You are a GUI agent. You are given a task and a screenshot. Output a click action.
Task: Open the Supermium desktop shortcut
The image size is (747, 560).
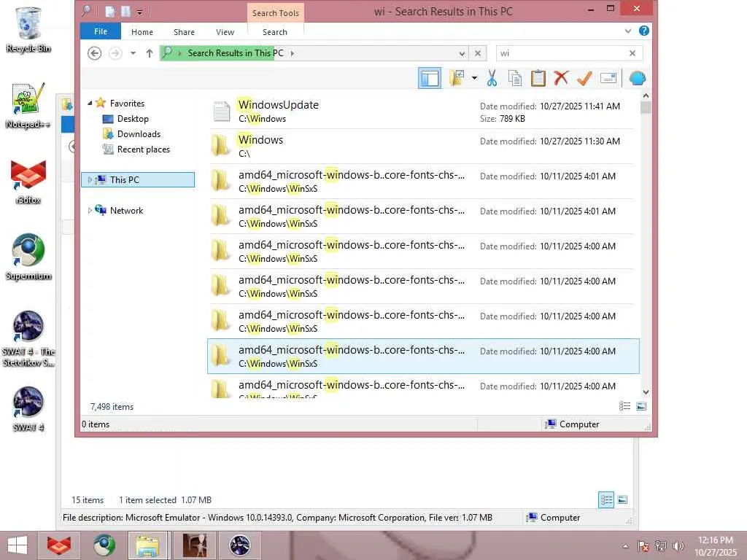28,257
